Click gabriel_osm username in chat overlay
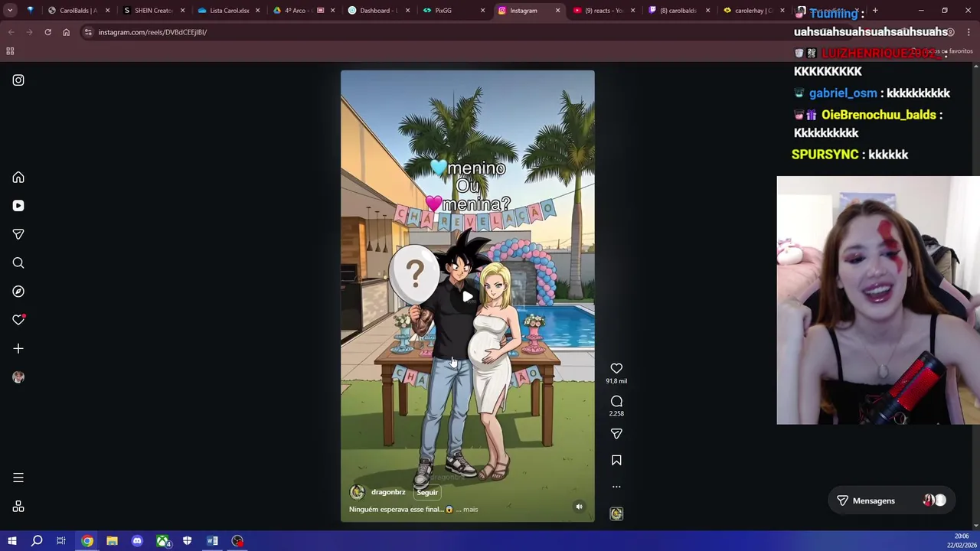Screen dimensions: 980x551 pos(842,93)
